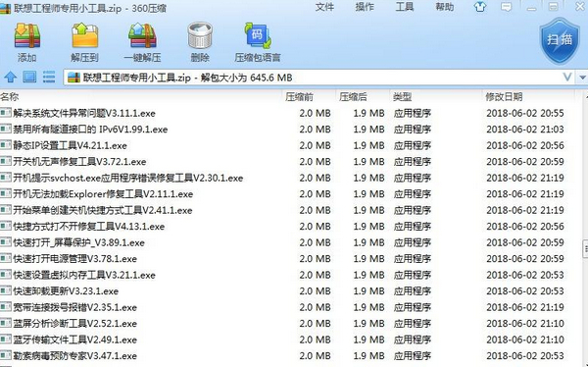This screenshot has height=367, width=588.
Task: Open the 工具 menu
Action: [405, 7]
